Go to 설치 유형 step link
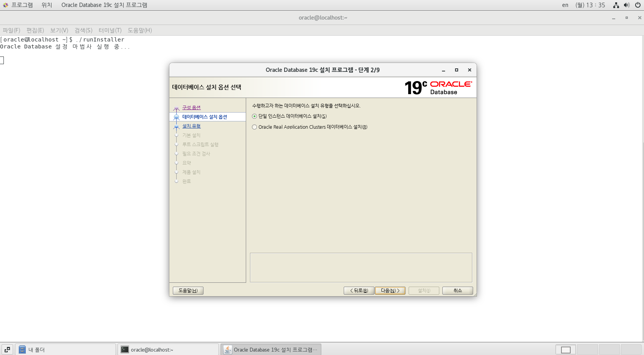The width and height of the screenshot is (644, 355). coord(191,126)
